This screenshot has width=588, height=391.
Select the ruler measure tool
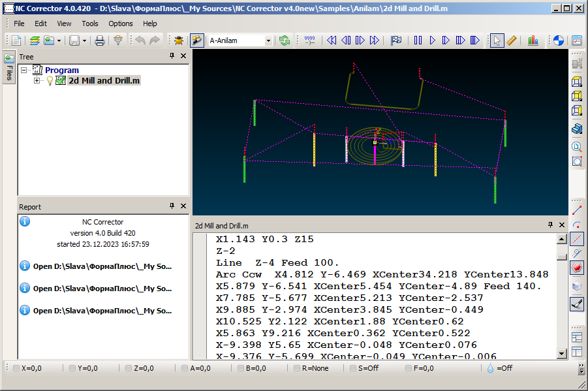pyautogui.click(x=512, y=40)
